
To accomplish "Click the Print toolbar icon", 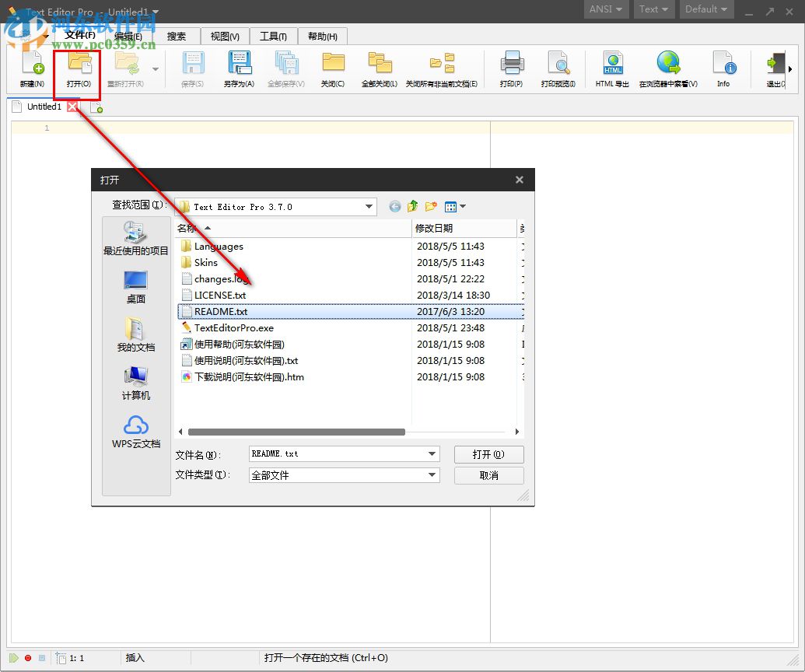I will click(511, 68).
